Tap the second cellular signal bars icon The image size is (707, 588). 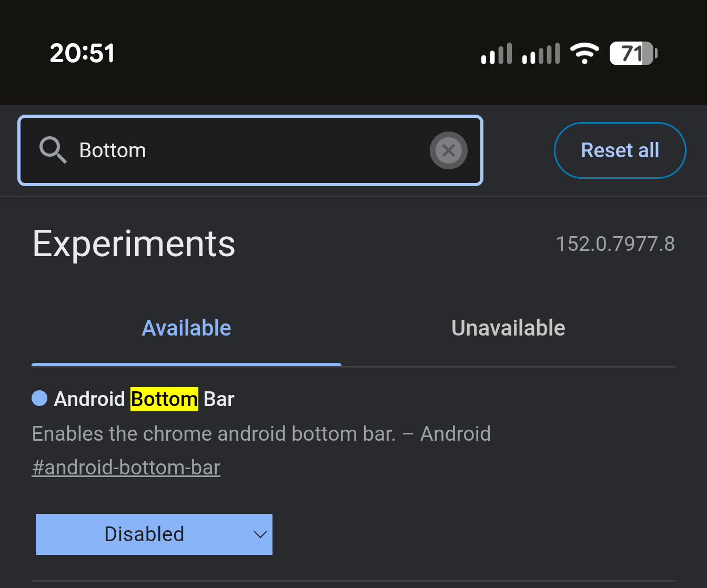(541, 53)
